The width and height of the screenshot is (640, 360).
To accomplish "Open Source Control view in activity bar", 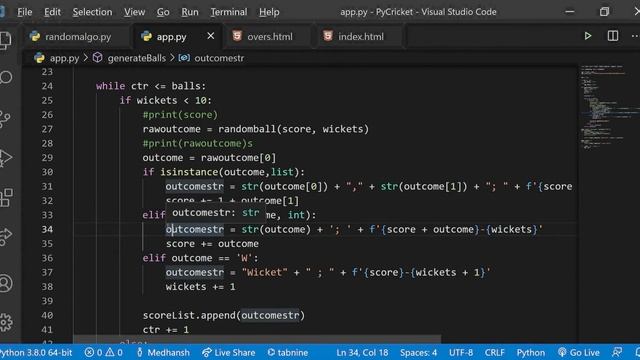I will pyautogui.click(x=5, y=119).
